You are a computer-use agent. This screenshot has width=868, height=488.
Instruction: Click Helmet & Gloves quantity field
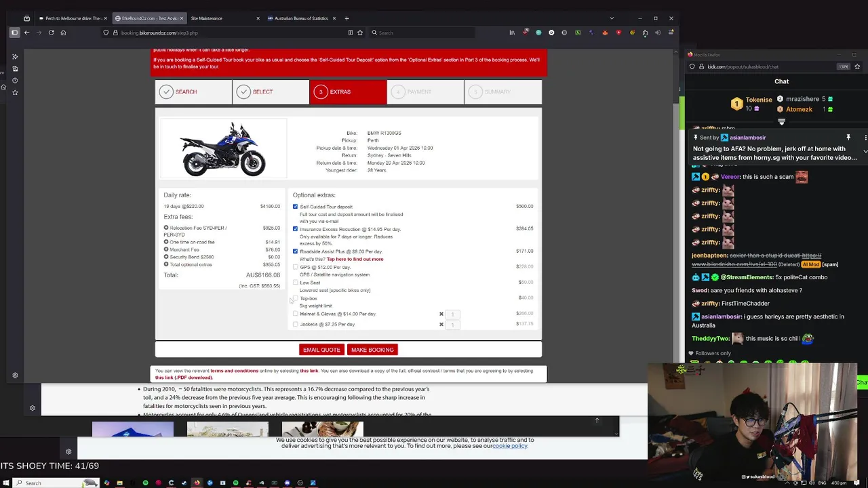(453, 314)
